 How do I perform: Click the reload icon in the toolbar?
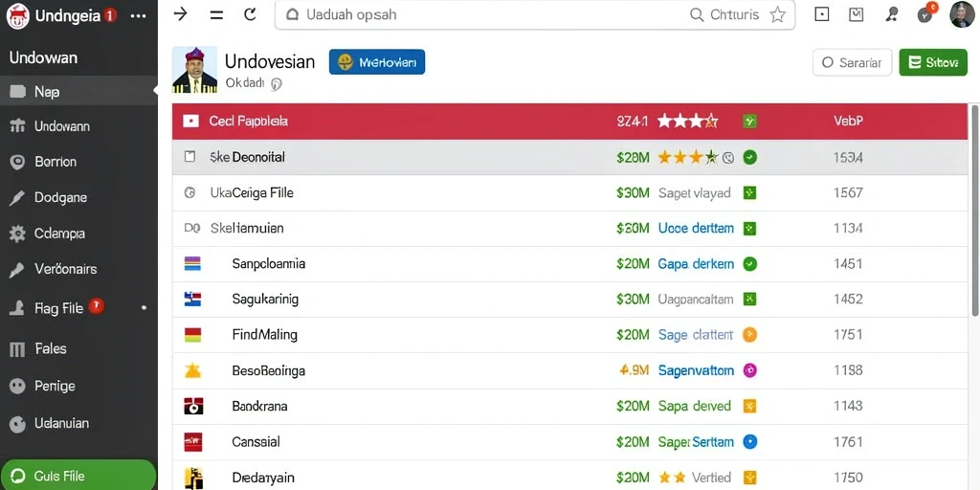pos(250,14)
